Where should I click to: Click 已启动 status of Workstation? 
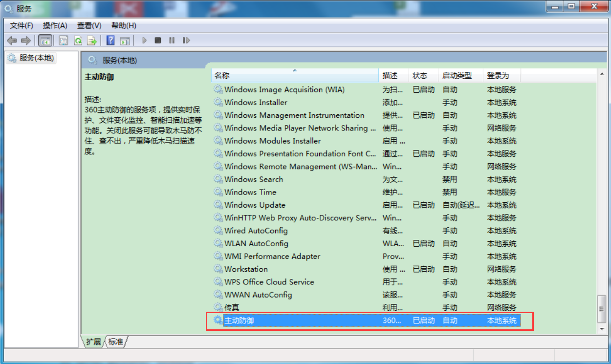[423, 269]
